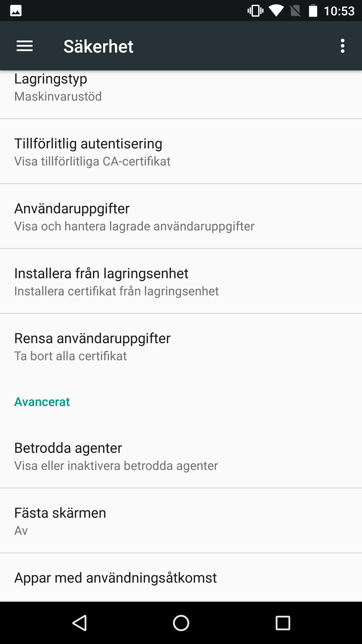This screenshot has height=644, width=362.
Task: Select Installera från lagringsenhet
Action: (x=181, y=282)
